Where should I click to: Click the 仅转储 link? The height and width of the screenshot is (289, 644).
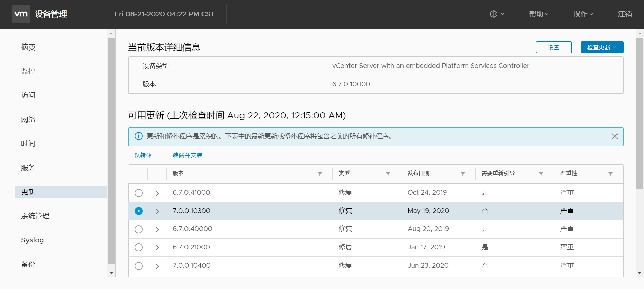143,155
